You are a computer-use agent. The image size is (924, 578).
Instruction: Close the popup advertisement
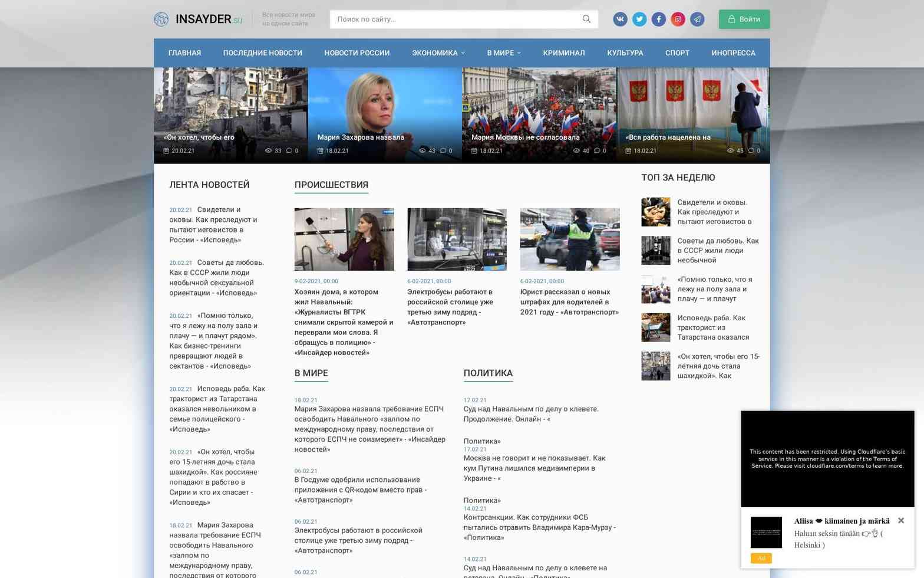pyautogui.click(x=900, y=520)
